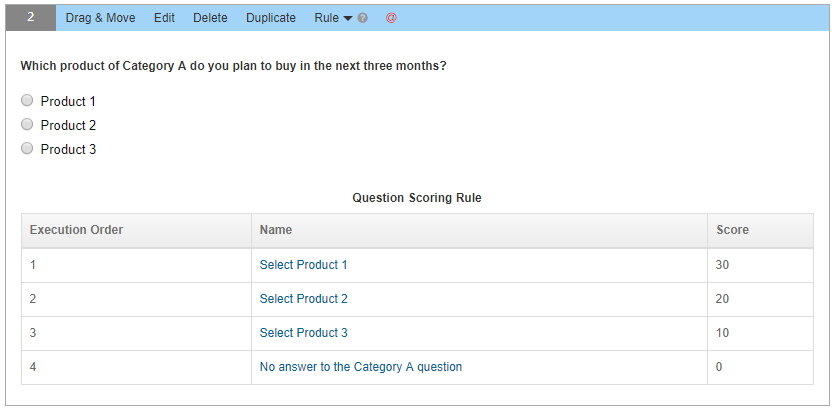Screen dimensions: 837x416
Task: Select the Product 1 radio button
Action: pyautogui.click(x=27, y=100)
